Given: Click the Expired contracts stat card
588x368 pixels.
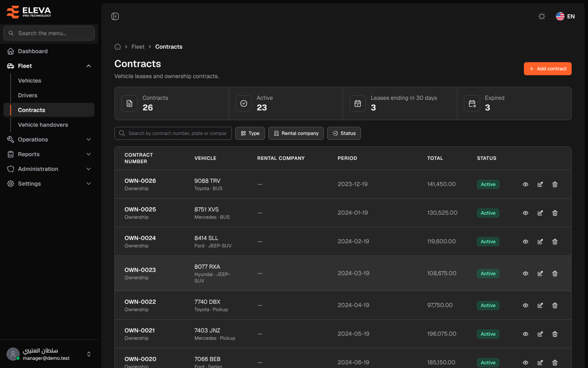Looking at the screenshot, I should 514,103.
